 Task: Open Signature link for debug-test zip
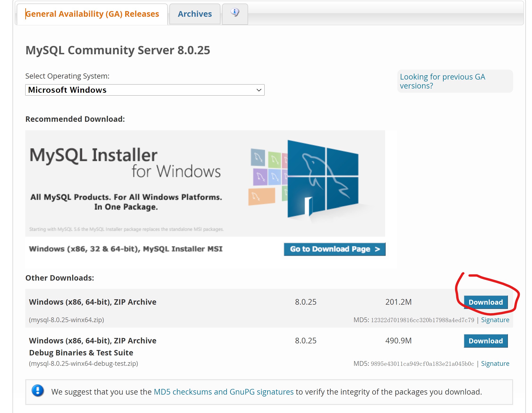[495, 364]
